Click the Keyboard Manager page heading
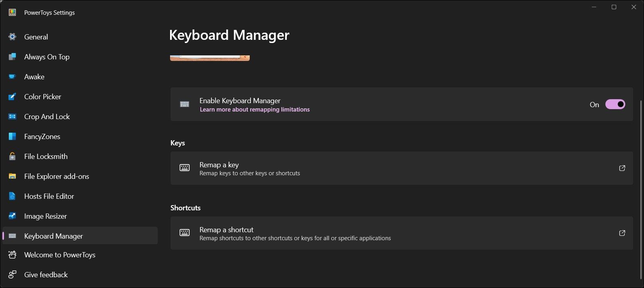 229,35
